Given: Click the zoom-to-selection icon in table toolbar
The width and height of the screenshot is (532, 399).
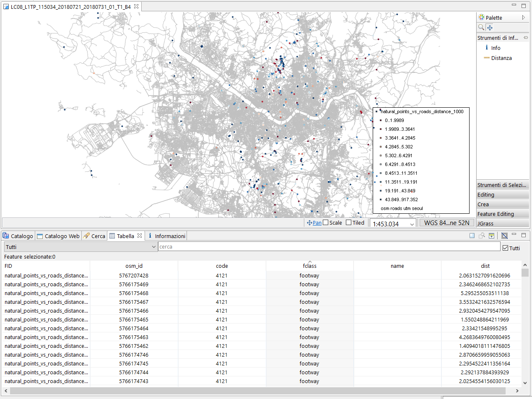Looking at the screenshot, I should 482,236.
